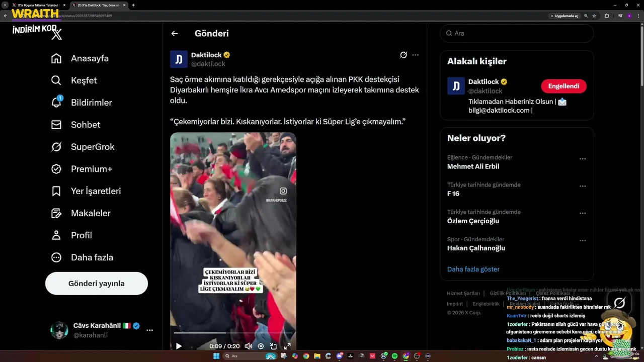This screenshot has width=644, height=362.
Task: Open video settings gear
Action: coord(261,346)
